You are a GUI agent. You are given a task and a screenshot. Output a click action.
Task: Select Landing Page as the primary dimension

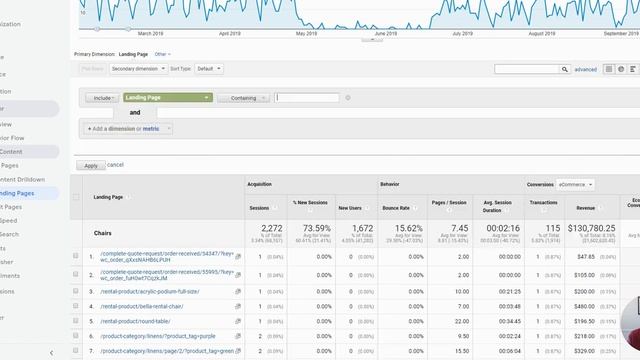coord(133,54)
